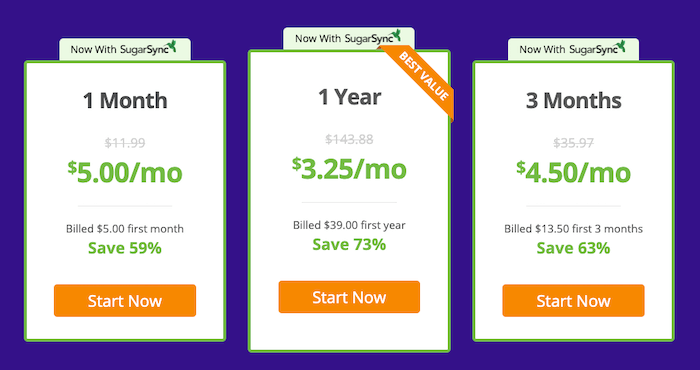Click the $5.00/mo price
700x370 pixels.
(125, 172)
